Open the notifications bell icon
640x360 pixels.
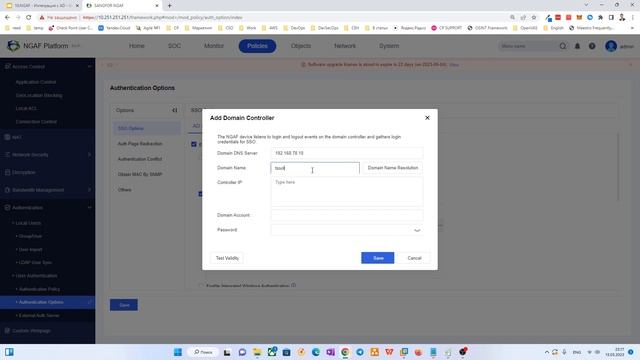(x=577, y=46)
